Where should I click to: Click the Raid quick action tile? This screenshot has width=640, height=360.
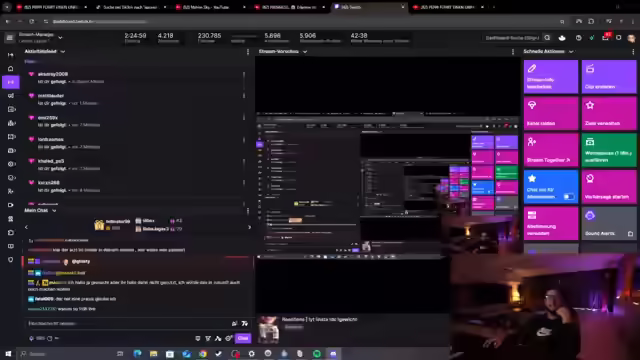coord(551,113)
